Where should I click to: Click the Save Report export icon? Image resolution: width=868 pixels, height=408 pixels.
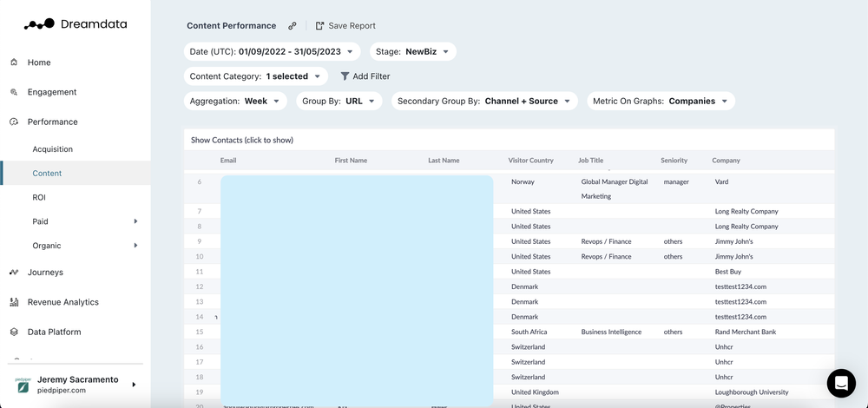[x=319, y=25]
